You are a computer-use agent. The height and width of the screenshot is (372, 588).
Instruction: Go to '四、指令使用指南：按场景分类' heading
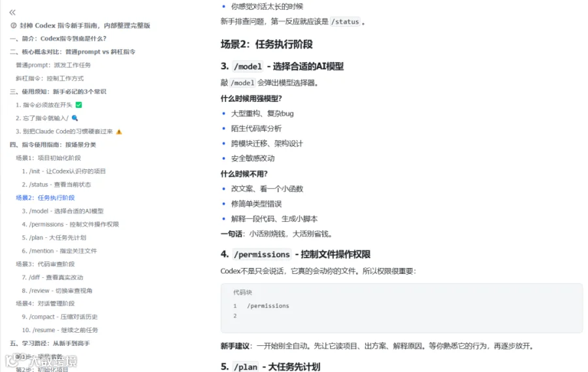53,144
